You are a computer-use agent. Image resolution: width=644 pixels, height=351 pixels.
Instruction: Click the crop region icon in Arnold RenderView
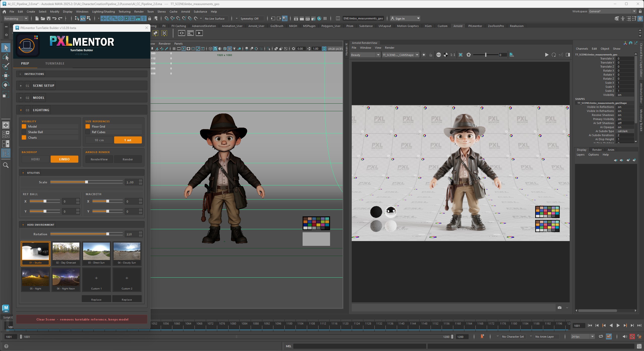[461, 55]
